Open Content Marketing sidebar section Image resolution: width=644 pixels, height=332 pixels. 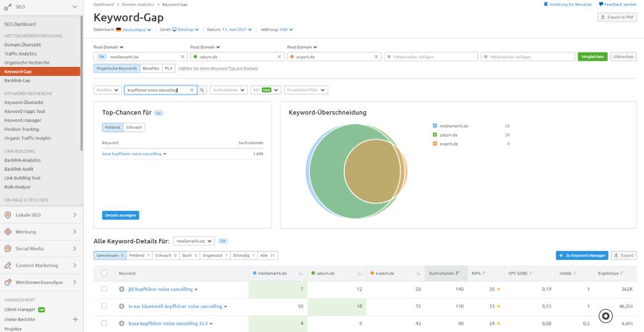[x=41, y=266]
